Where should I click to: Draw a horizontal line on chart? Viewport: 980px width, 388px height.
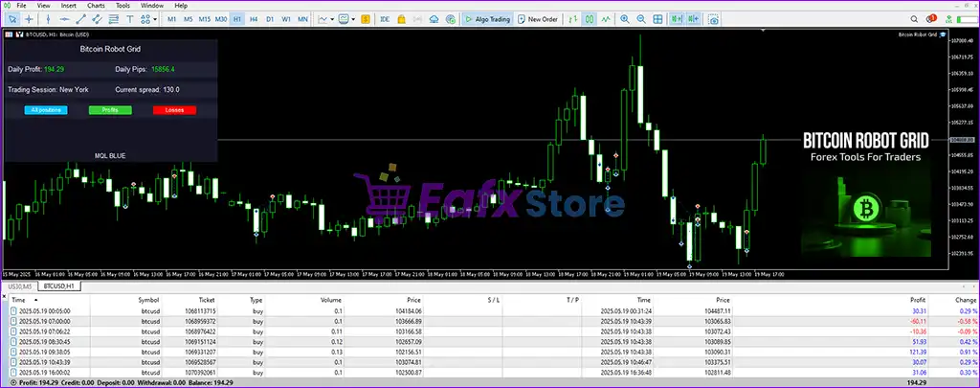(x=64, y=19)
